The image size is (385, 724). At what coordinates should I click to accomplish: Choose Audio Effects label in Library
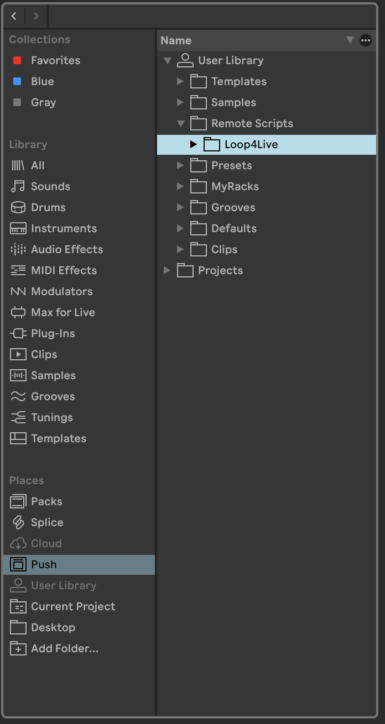click(x=67, y=249)
